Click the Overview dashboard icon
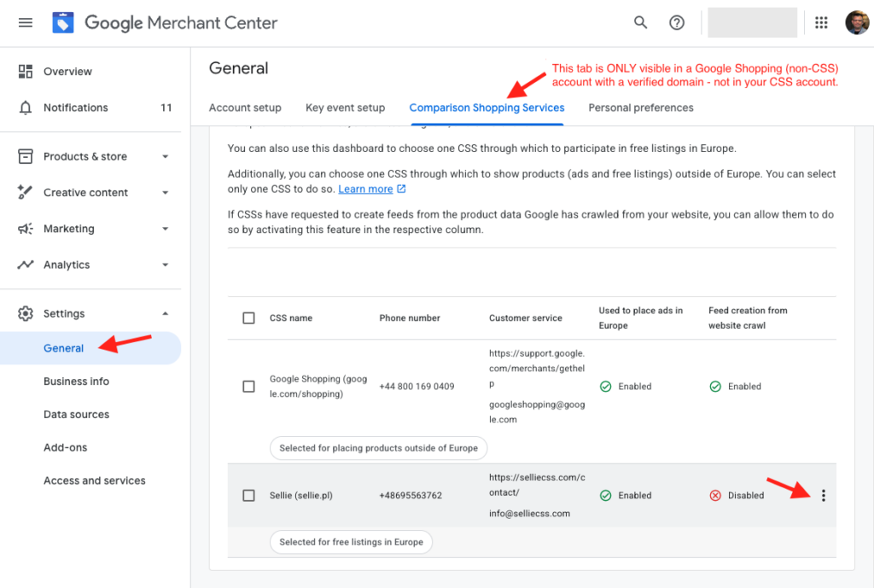The width and height of the screenshot is (874, 588). [25, 72]
